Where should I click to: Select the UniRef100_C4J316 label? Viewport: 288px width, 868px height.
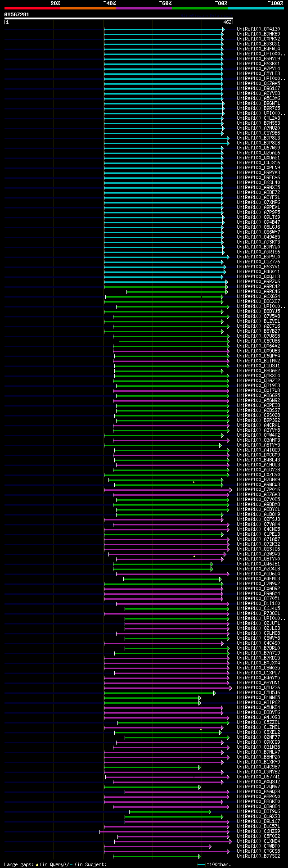[x=258, y=163]
